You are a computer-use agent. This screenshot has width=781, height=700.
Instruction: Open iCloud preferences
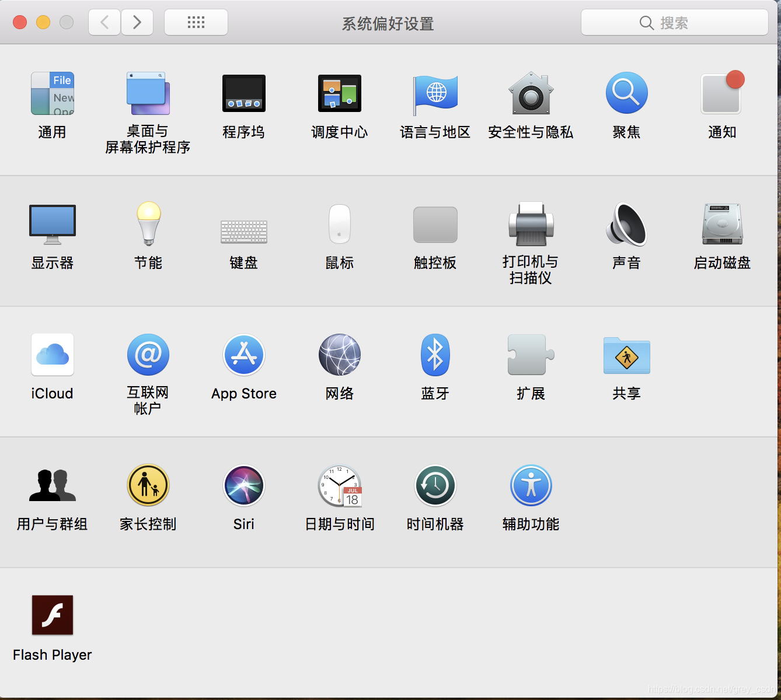[53, 355]
